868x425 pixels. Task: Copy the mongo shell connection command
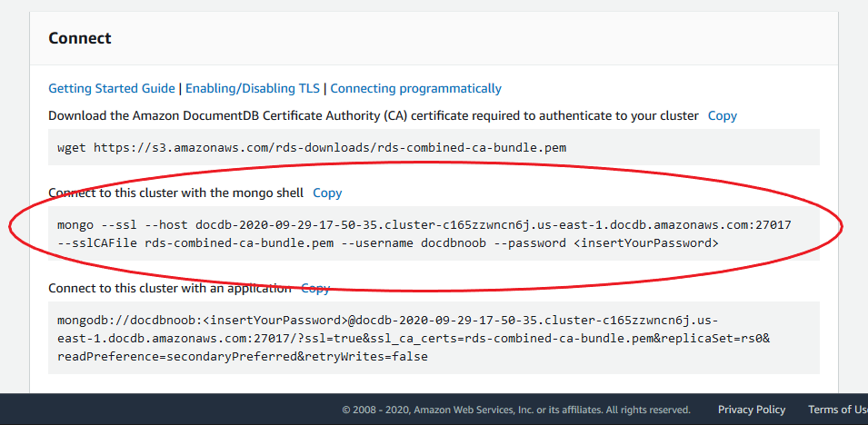327,193
